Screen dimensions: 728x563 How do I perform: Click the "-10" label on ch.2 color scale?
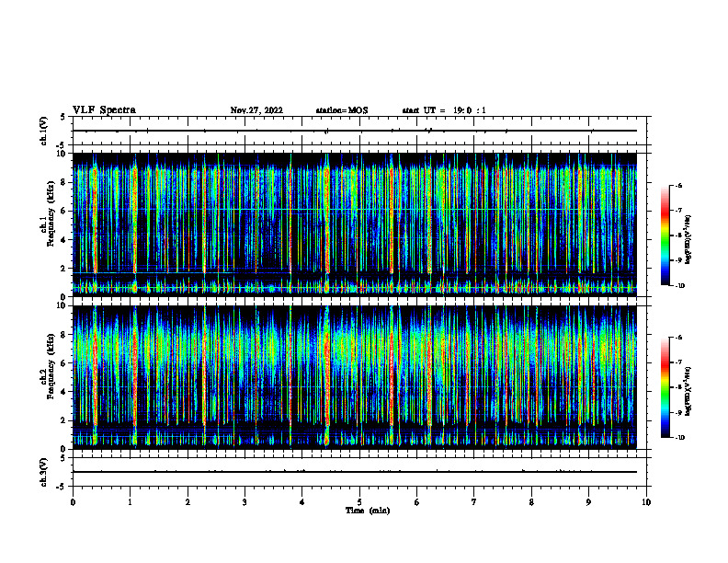(679, 438)
